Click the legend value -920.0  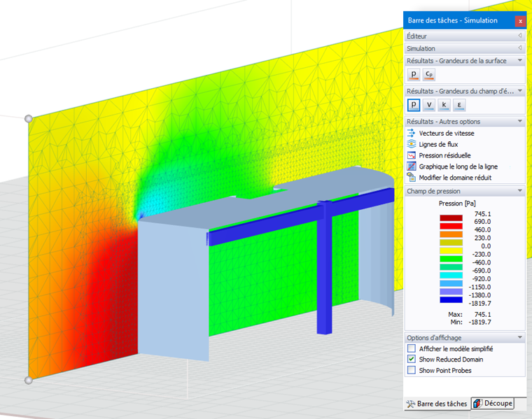coord(482,278)
